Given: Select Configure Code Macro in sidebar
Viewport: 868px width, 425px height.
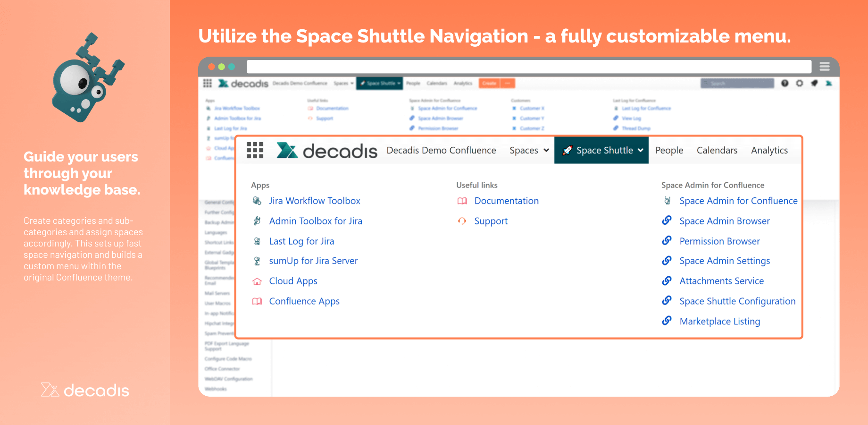Looking at the screenshot, I should (228, 359).
